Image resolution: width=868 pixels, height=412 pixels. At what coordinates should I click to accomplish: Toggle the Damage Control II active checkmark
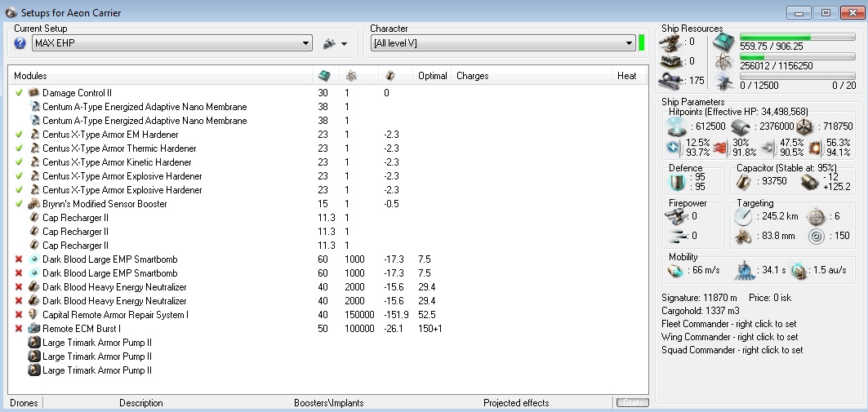pyautogui.click(x=19, y=93)
